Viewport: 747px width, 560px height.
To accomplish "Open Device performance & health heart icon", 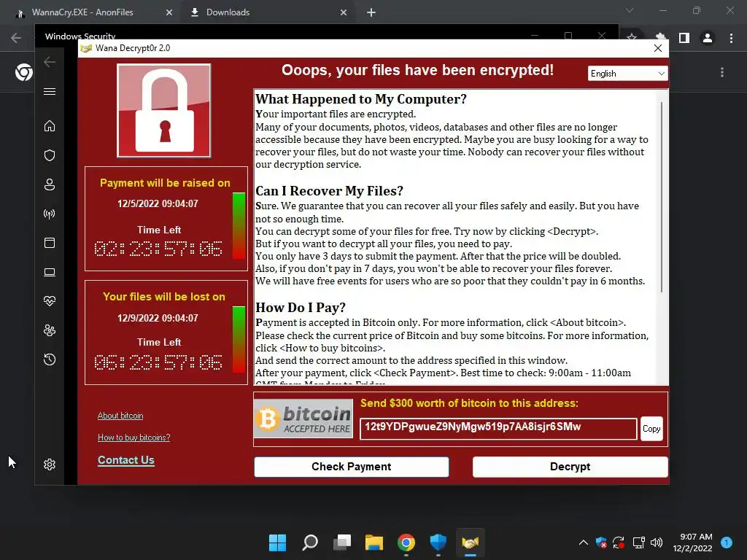I will pyautogui.click(x=50, y=301).
